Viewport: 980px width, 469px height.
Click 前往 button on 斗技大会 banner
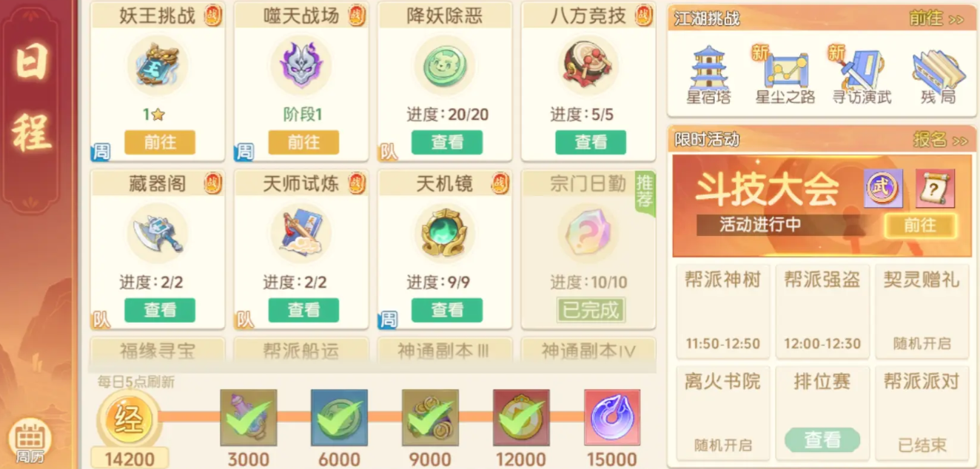[x=920, y=225]
